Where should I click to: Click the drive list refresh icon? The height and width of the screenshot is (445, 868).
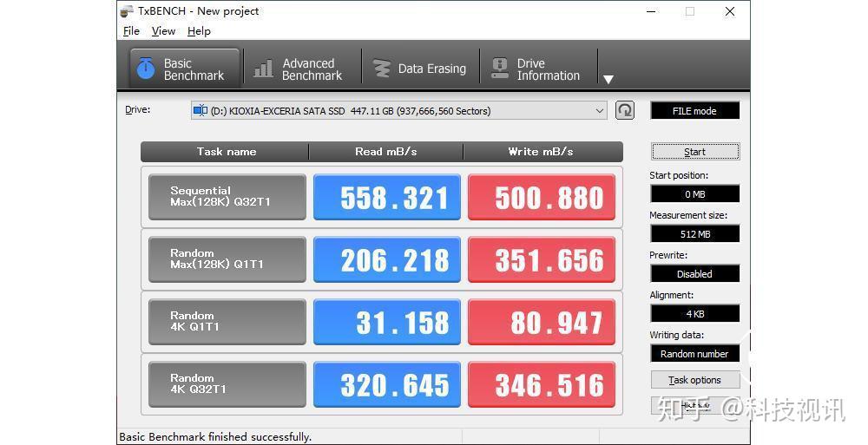click(x=624, y=110)
